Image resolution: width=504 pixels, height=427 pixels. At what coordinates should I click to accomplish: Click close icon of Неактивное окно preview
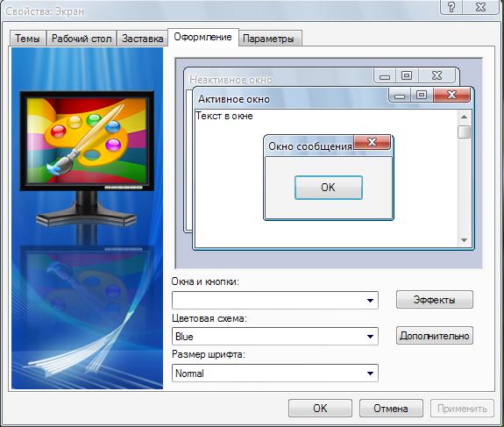(437, 76)
